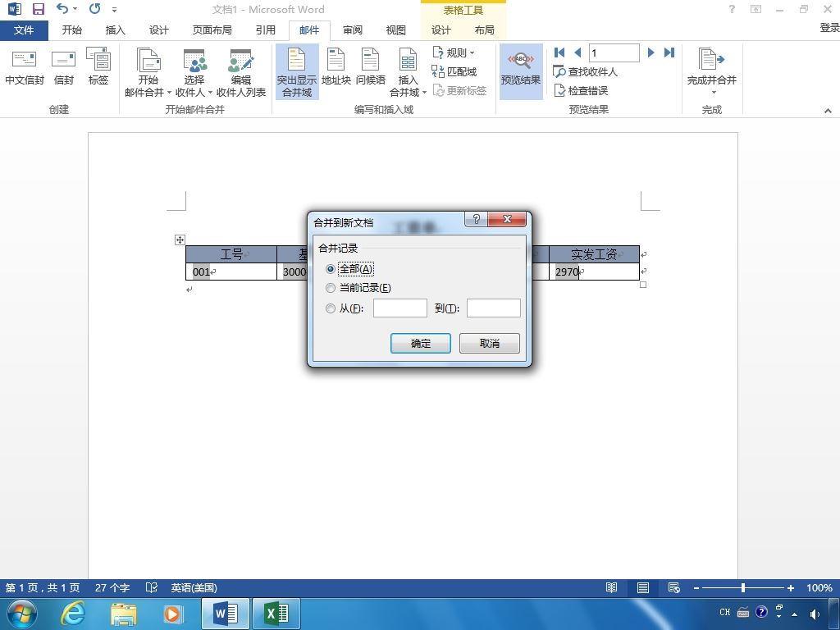Open Finish & Merge (完成并合并) dropdown
The image size is (840, 630).
click(x=712, y=72)
